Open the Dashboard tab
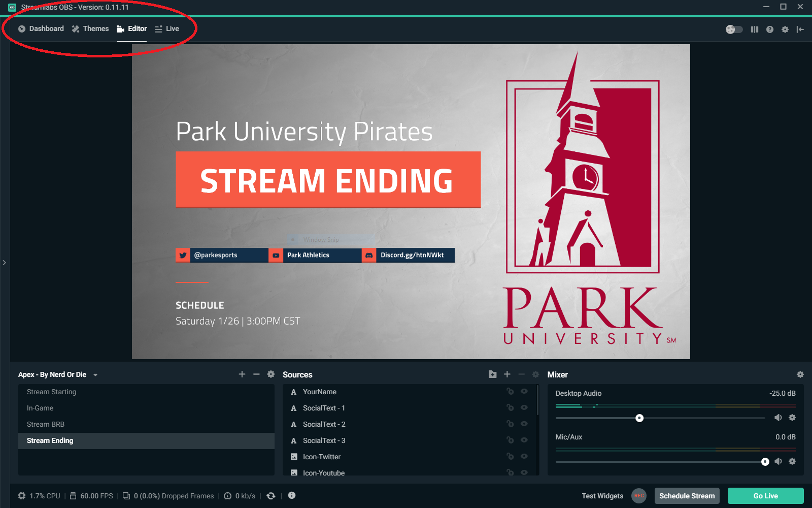 [41, 29]
